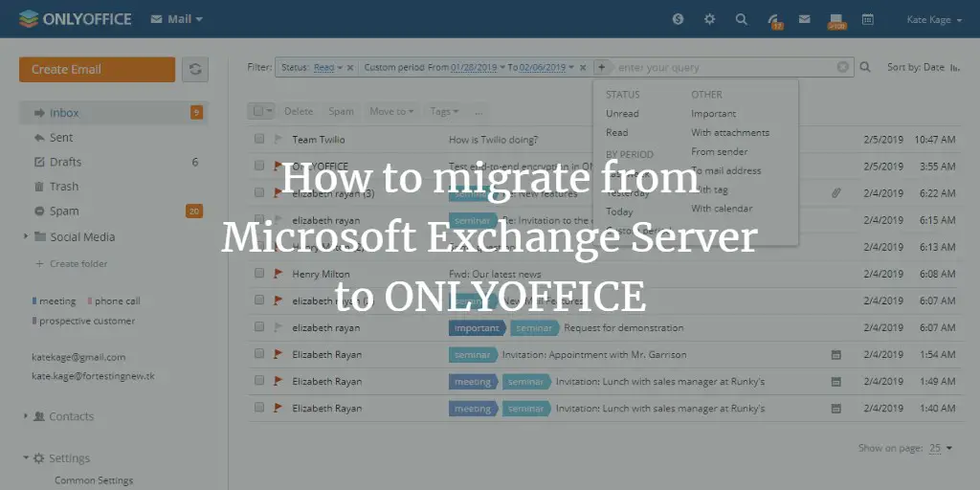Select the kate.kage@fortestingnew.tk account

pos(93,376)
